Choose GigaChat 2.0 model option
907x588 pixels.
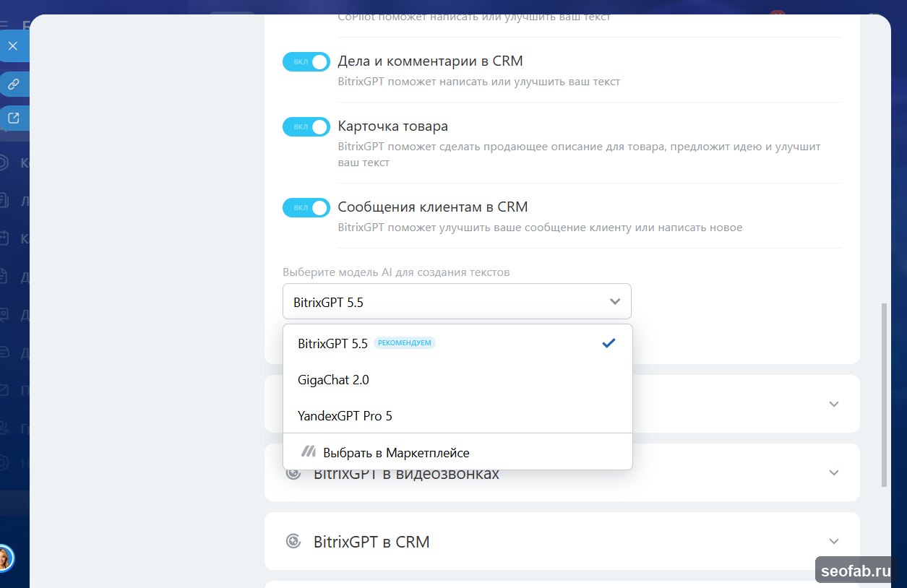[x=457, y=379]
